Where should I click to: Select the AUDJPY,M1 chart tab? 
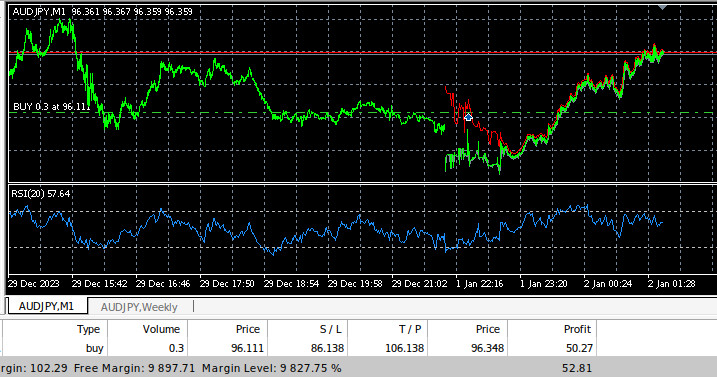point(46,306)
